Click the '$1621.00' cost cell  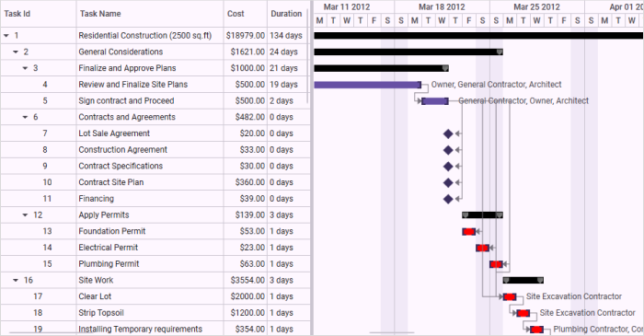(x=246, y=52)
